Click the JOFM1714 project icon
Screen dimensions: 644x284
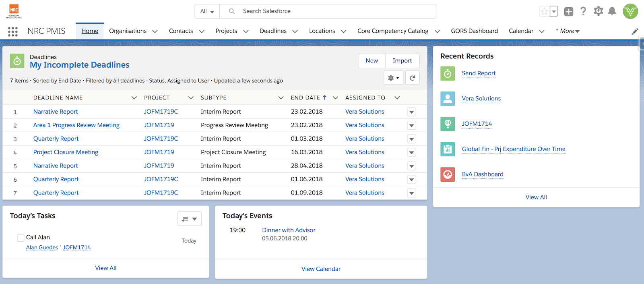pos(448,124)
